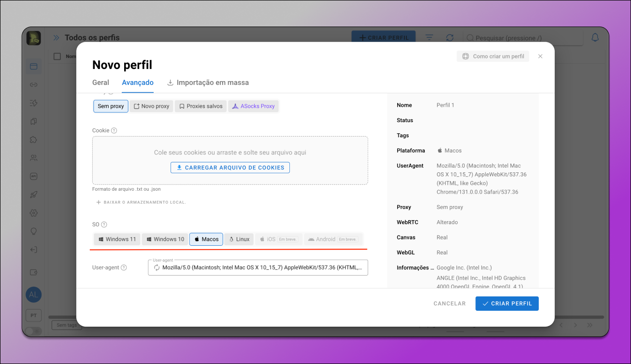Click the Pesquisar search field
This screenshot has width=631, height=364.
tap(523, 38)
